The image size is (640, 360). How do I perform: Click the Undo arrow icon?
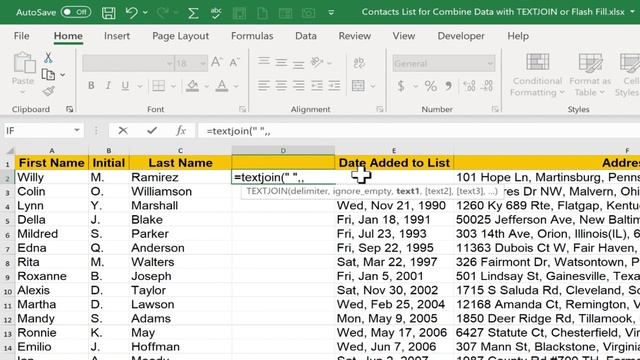[131, 13]
